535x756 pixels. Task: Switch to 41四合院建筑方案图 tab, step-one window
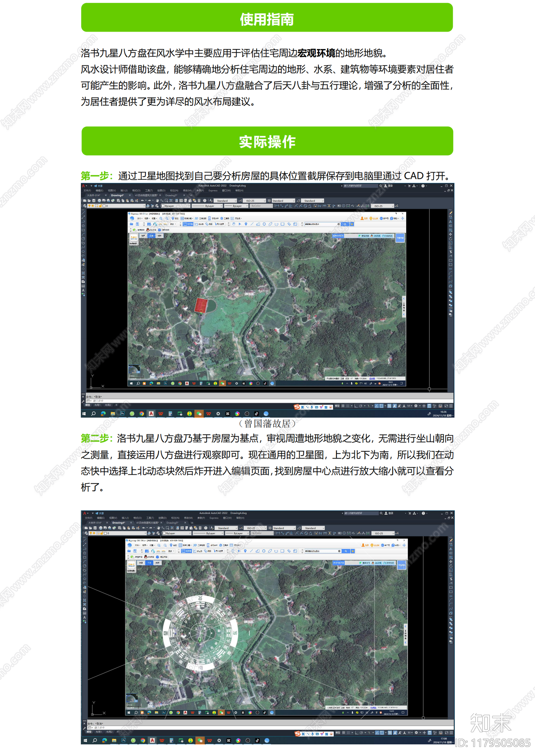coord(146,195)
